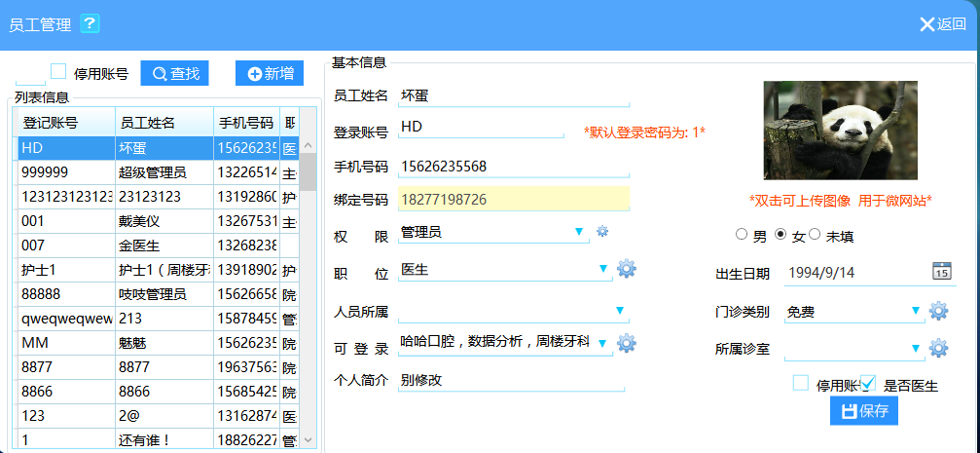This screenshot has height=453, width=980.
Task: Click the 个人简介 field with 别修改
Action: point(511,380)
